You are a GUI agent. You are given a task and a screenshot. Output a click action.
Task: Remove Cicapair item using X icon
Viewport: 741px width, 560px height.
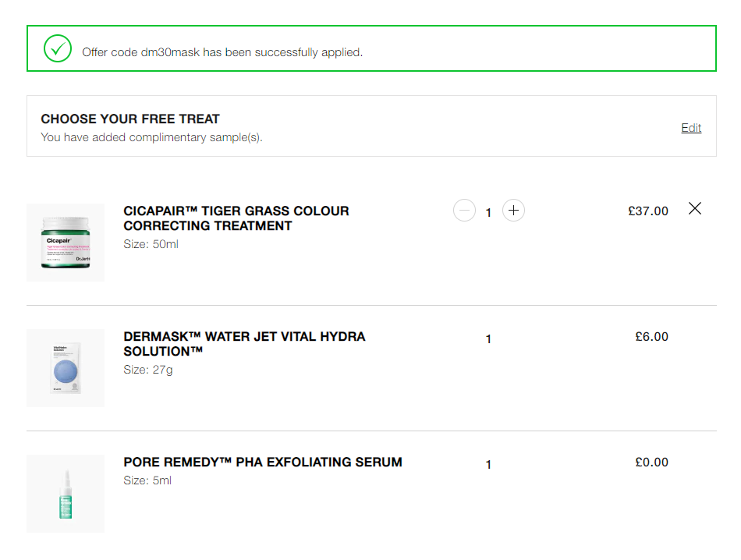(x=695, y=208)
